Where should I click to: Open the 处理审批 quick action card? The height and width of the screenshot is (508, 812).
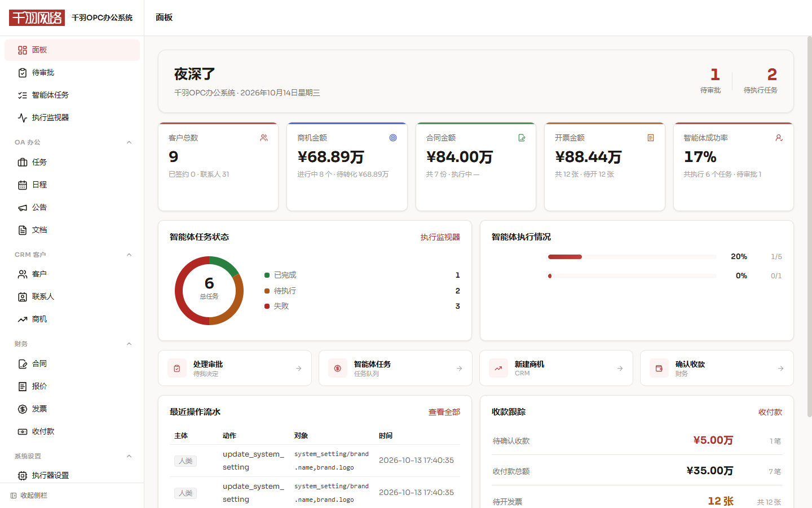(x=235, y=368)
